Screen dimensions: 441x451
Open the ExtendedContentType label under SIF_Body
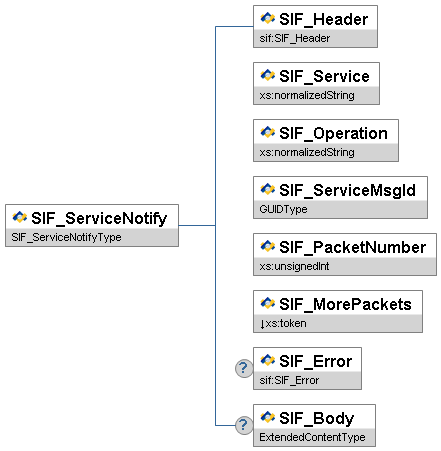(312, 437)
